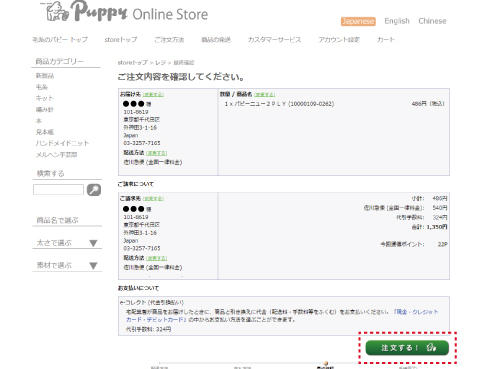Open 商品の発送 navigation item
This screenshot has height=369, width=497.
(216, 40)
